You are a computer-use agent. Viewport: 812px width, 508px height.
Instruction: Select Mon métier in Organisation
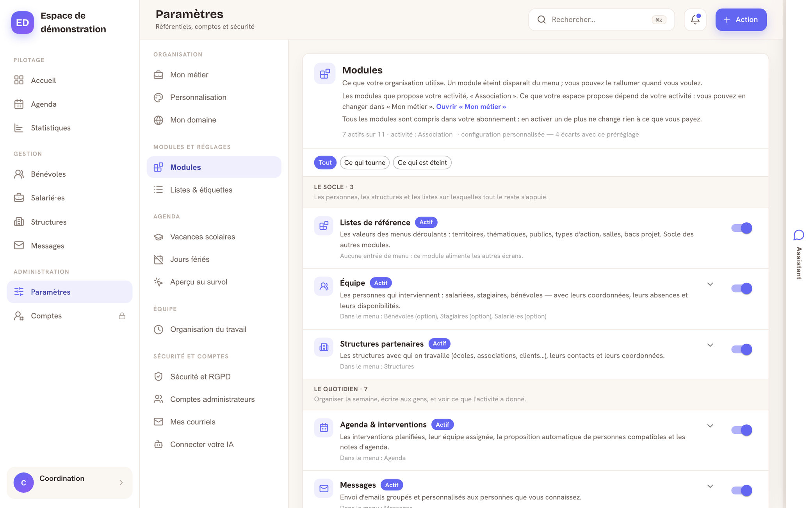click(214, 75)
